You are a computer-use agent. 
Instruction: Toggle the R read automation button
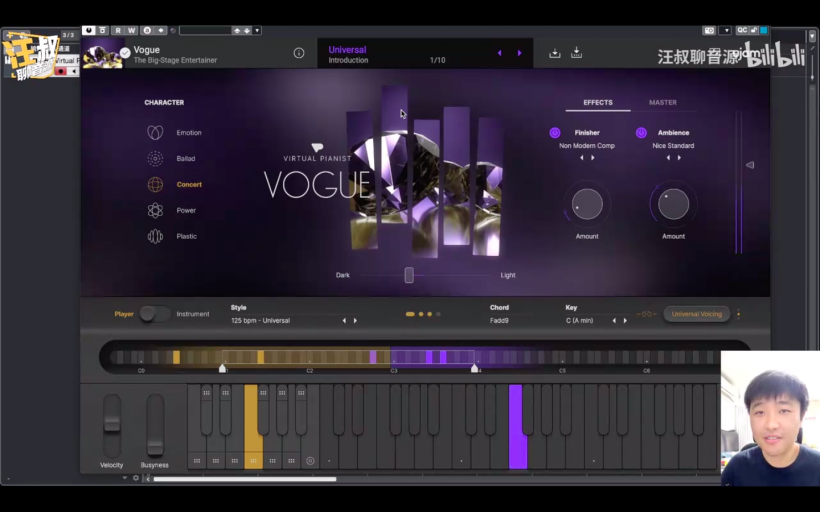point(118,30)
